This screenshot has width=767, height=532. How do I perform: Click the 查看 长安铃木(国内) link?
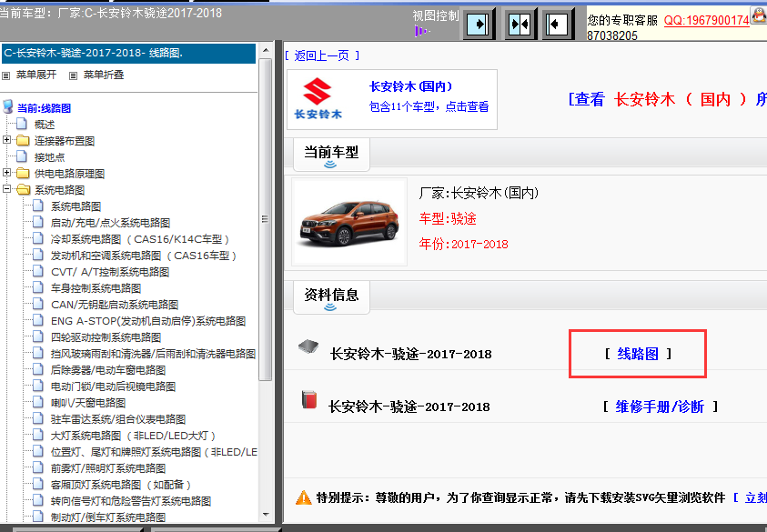(x=666, y=99)
